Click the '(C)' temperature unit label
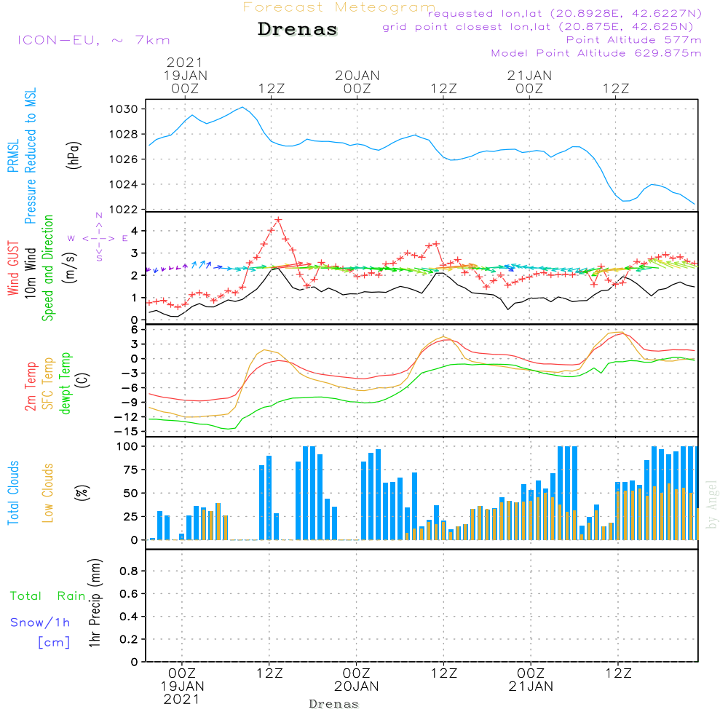The width and height of the screenshot is (728, 728). point(82,380)
